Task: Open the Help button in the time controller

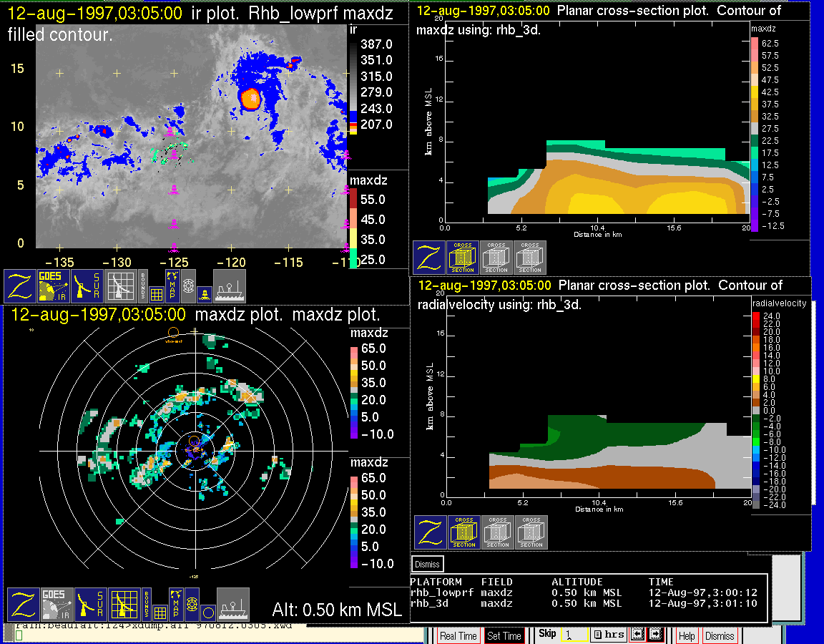Action: 687,635
